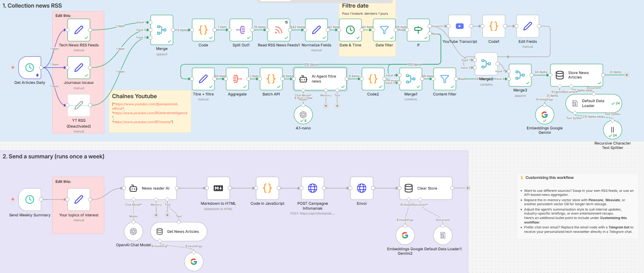Add a node after Store News Articles output
This screenshot has height=273, width=644.
[627, 74]
